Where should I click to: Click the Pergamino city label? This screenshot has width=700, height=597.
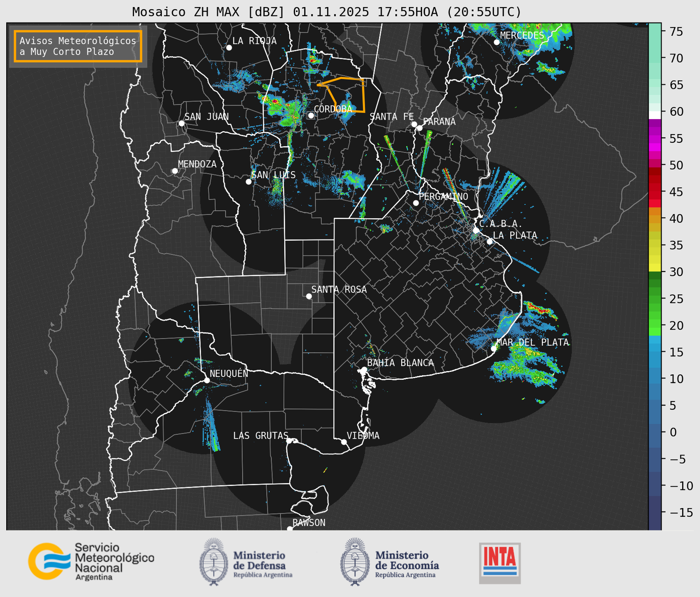pos(443,196)
